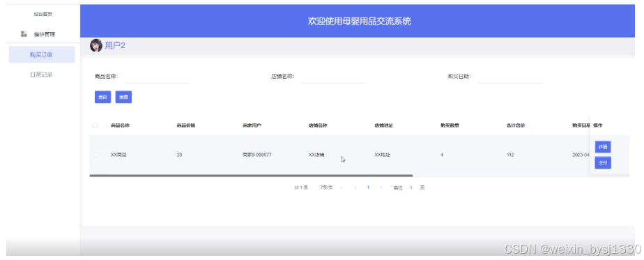Tick the checkbox for the XX商品 row
The width and height of the screenshot is (644, 260).
point(96,155)
